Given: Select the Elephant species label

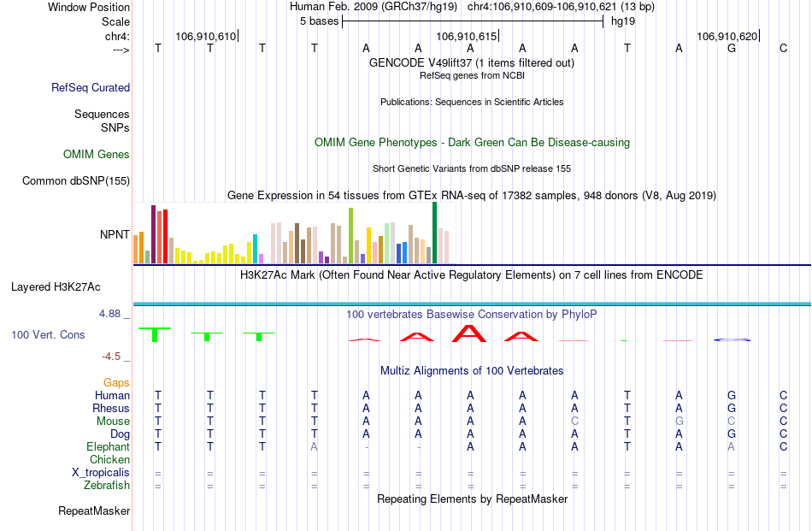Looking at the screenshot, I should pos(109,446).
